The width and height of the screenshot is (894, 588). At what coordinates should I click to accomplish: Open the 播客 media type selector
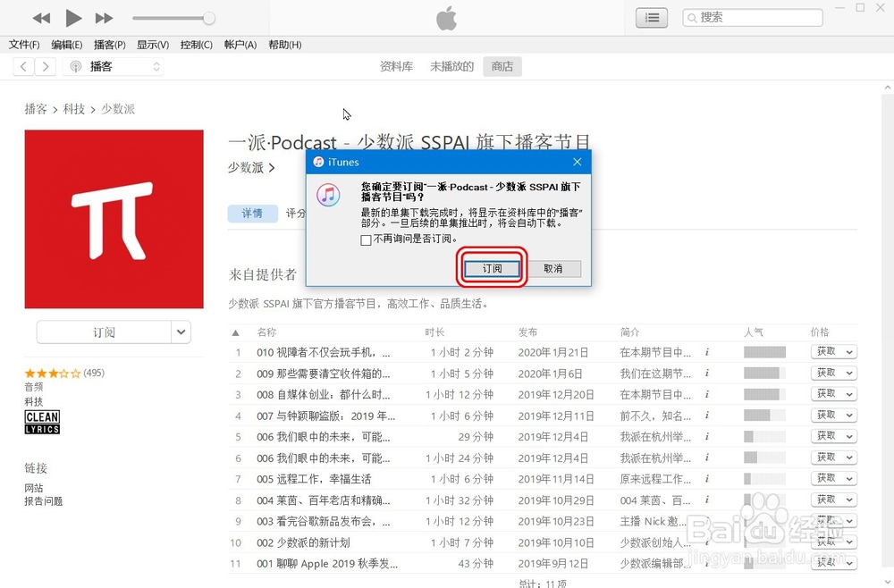(x=114, y=67)
